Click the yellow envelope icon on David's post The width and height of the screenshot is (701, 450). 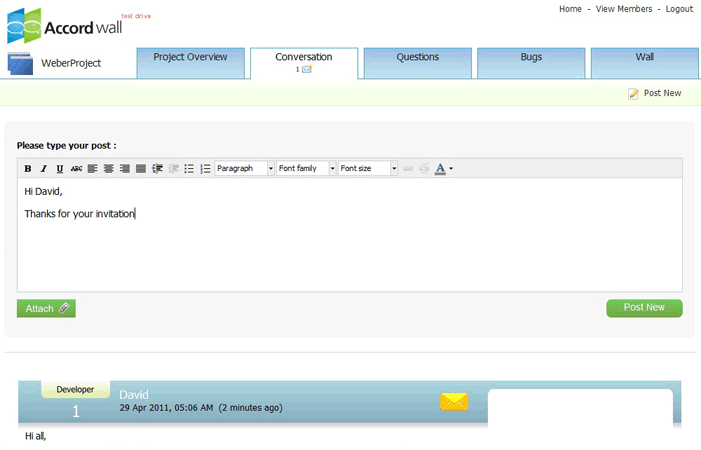[454, 402]
